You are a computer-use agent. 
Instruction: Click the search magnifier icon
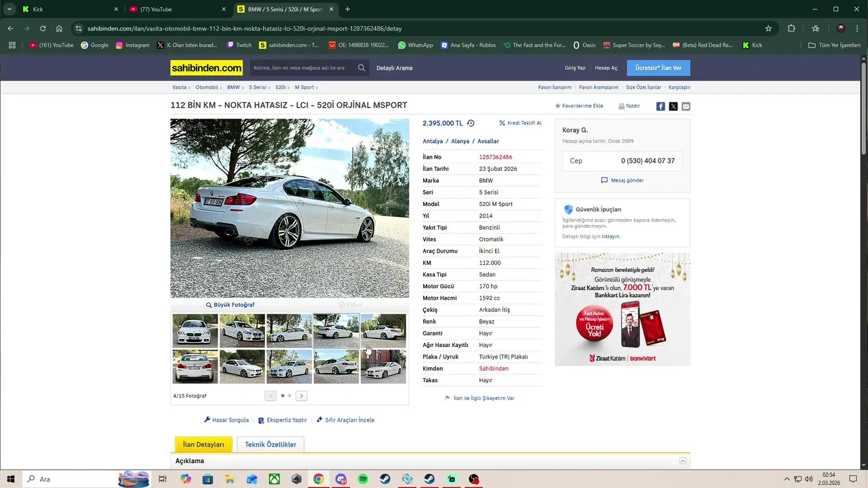361,68
